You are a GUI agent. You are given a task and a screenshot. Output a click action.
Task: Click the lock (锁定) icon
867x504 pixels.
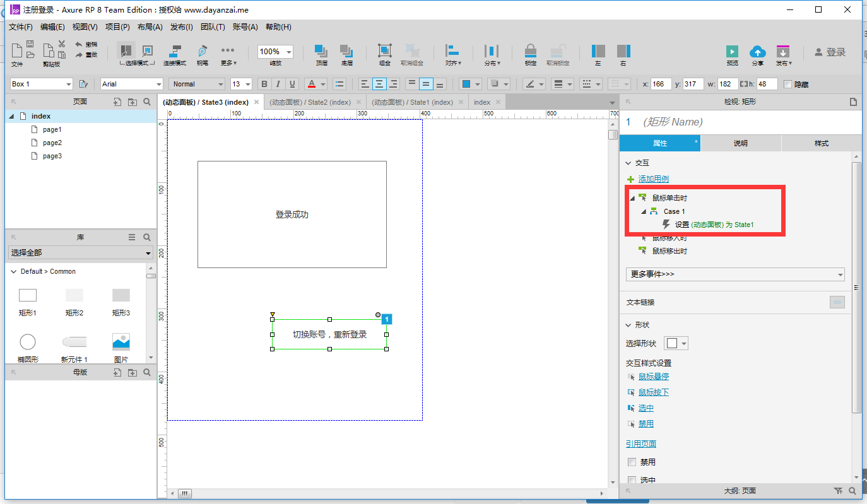531,51
